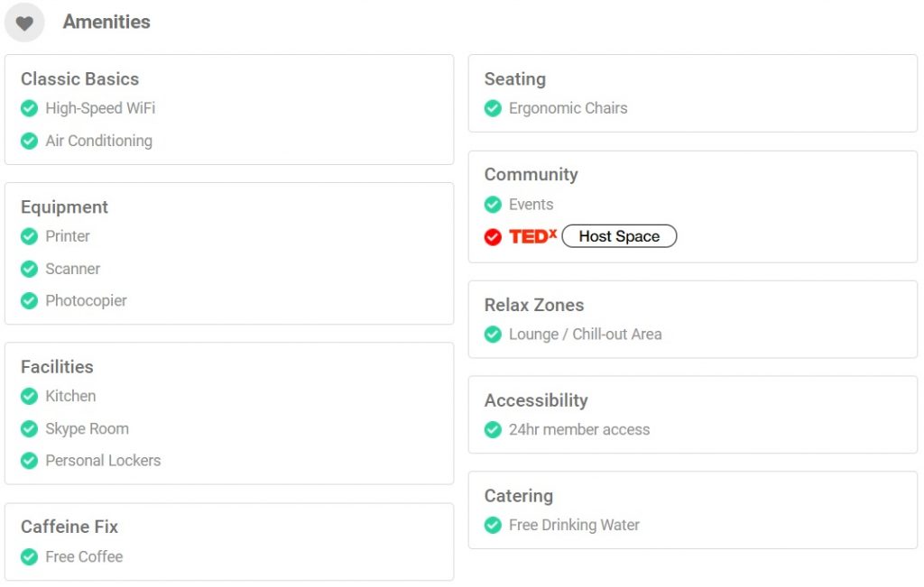Select the Photocopier amenity text

tap(86, 301)
